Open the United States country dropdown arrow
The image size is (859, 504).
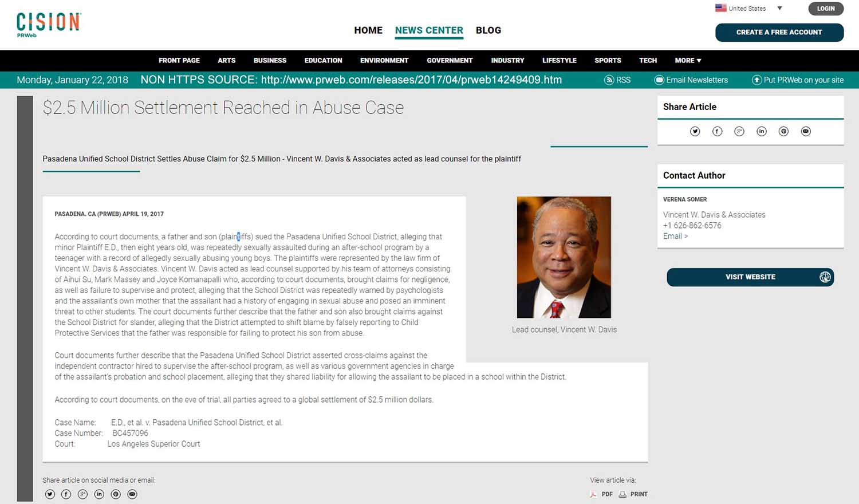779,8
